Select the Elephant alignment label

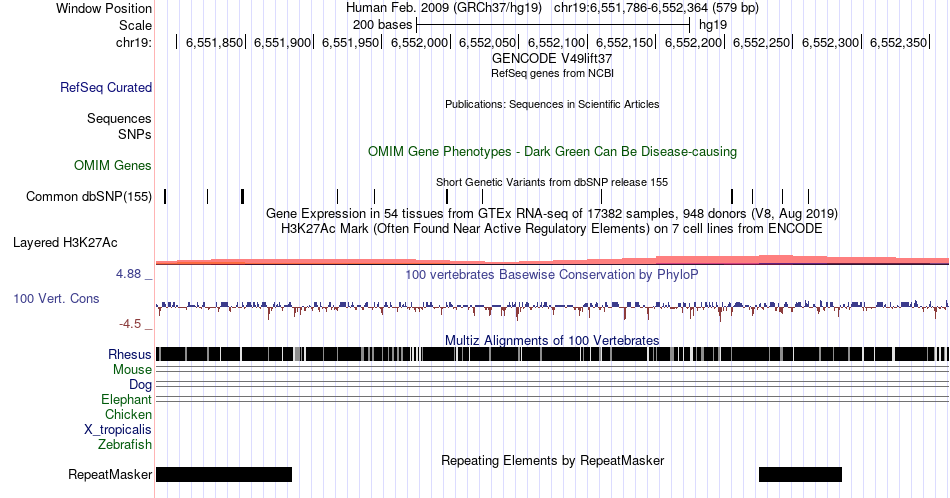[x=126, y=399]
